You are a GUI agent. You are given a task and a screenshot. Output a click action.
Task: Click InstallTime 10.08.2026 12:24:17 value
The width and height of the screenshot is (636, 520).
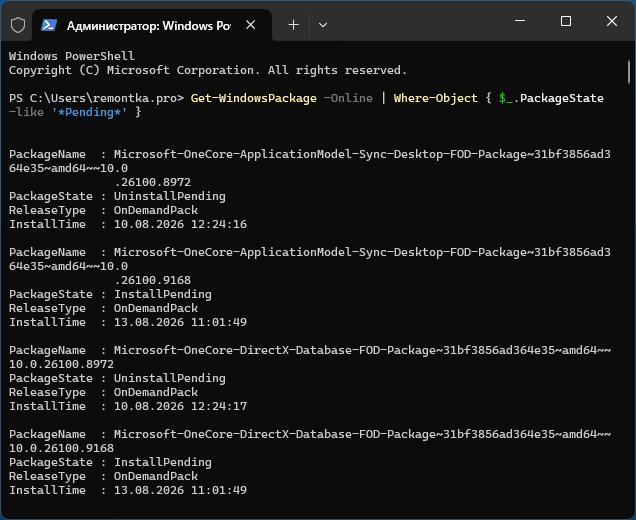click(x=180, y=406)
